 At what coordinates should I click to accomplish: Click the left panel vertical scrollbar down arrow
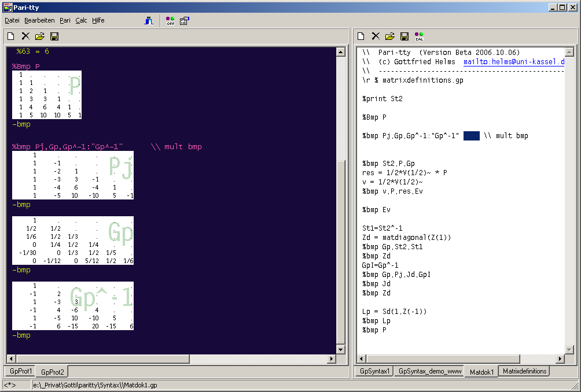340,349
